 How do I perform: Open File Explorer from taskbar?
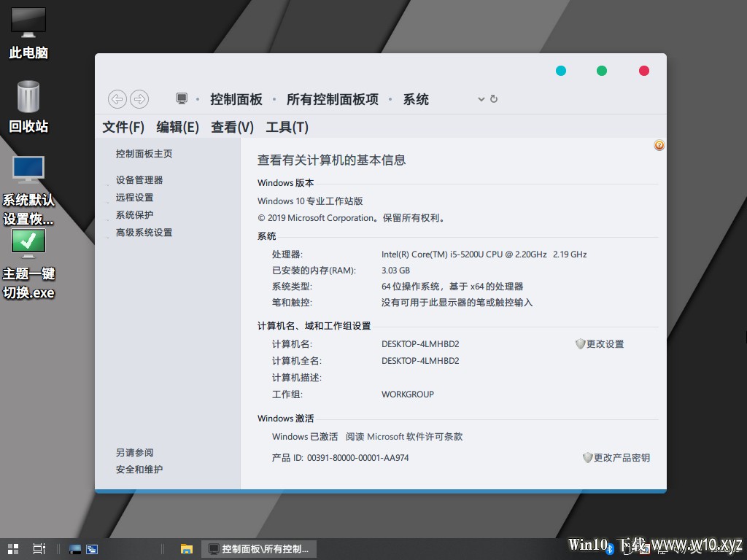(x=186, y=549)
